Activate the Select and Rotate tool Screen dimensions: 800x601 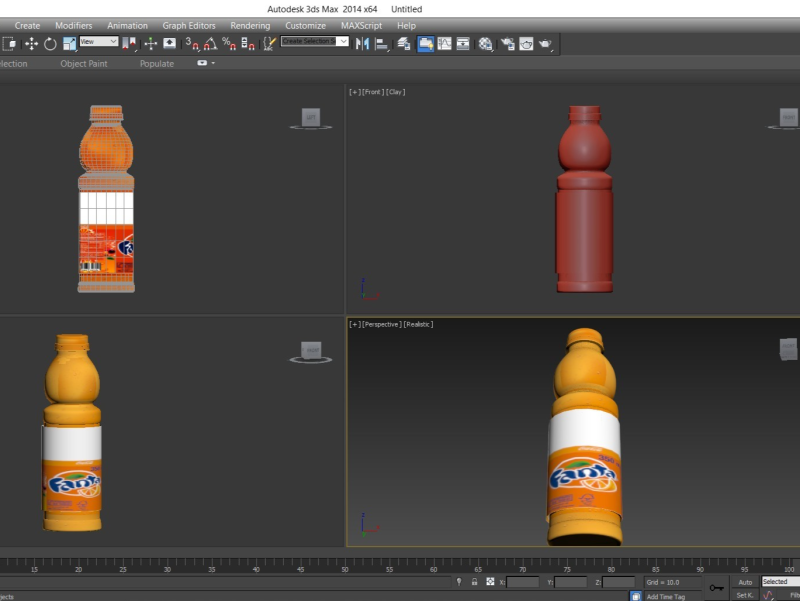[x=50, y=43]
